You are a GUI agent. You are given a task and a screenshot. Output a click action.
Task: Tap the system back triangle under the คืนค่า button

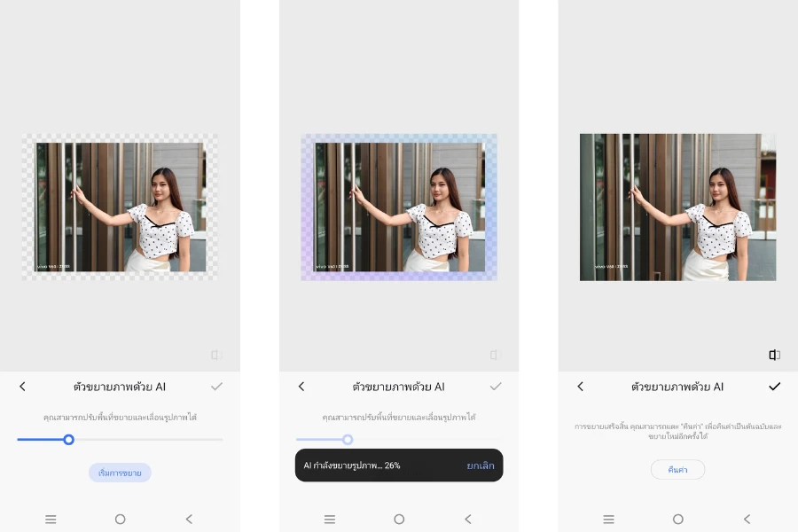747,519
